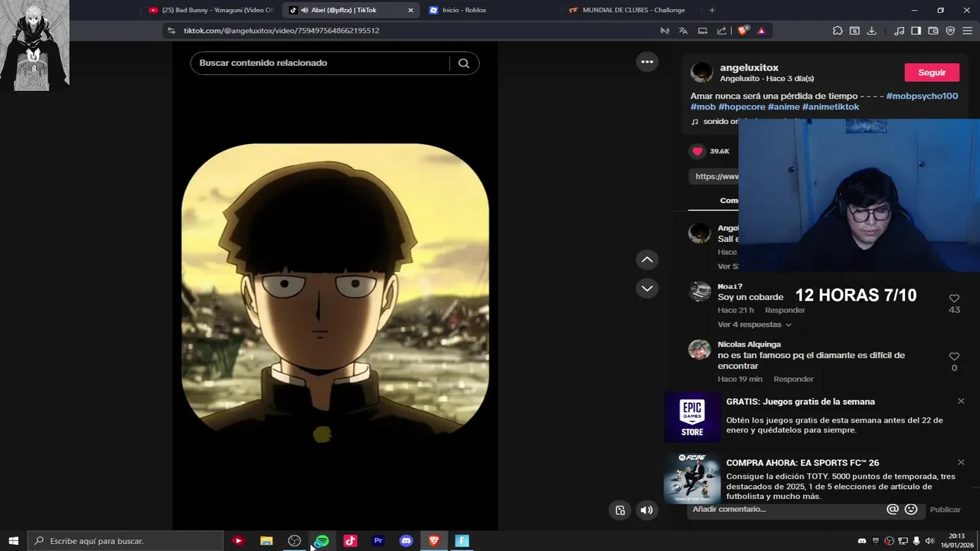Open the emoji picker in comment box
980x551 pixels.
coord(911,509)
